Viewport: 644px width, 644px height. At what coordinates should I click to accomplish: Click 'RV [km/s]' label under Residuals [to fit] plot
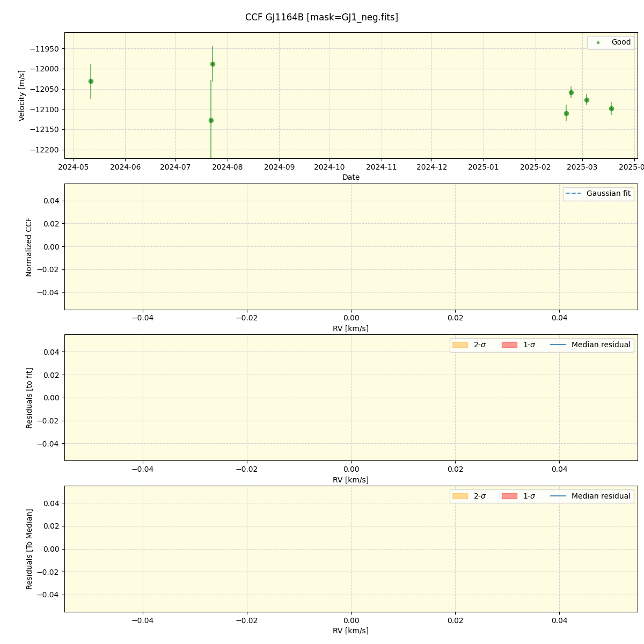click(x=351, y=480)
